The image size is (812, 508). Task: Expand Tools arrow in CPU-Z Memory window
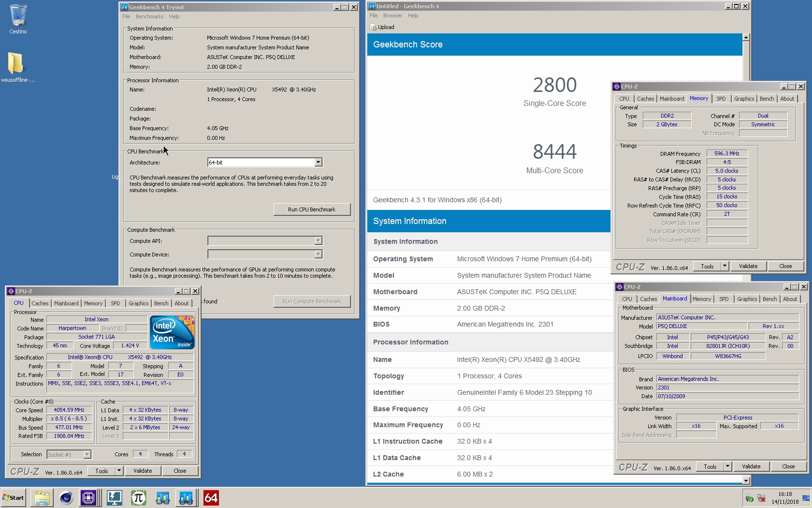tap(724, 266)
